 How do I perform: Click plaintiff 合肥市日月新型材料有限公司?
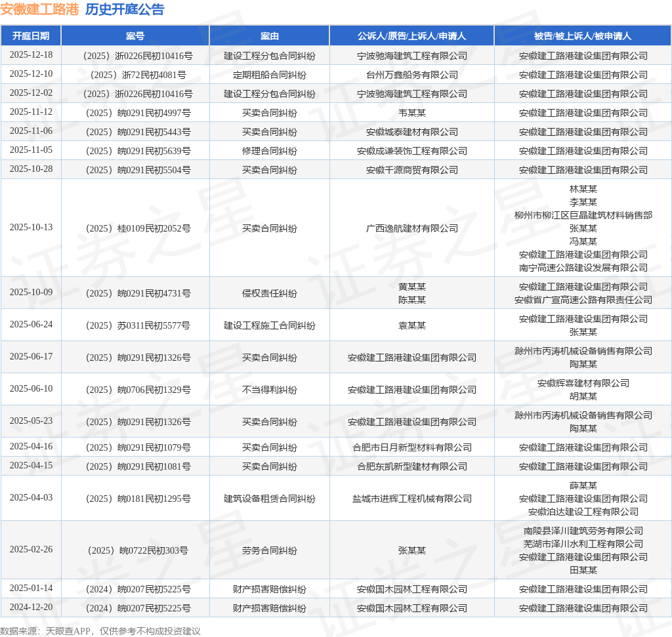pyautogui.click(x=412, y=447)
